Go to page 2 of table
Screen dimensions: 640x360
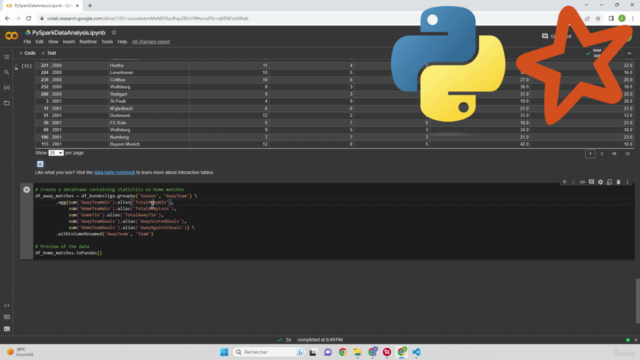click(601, 154)
